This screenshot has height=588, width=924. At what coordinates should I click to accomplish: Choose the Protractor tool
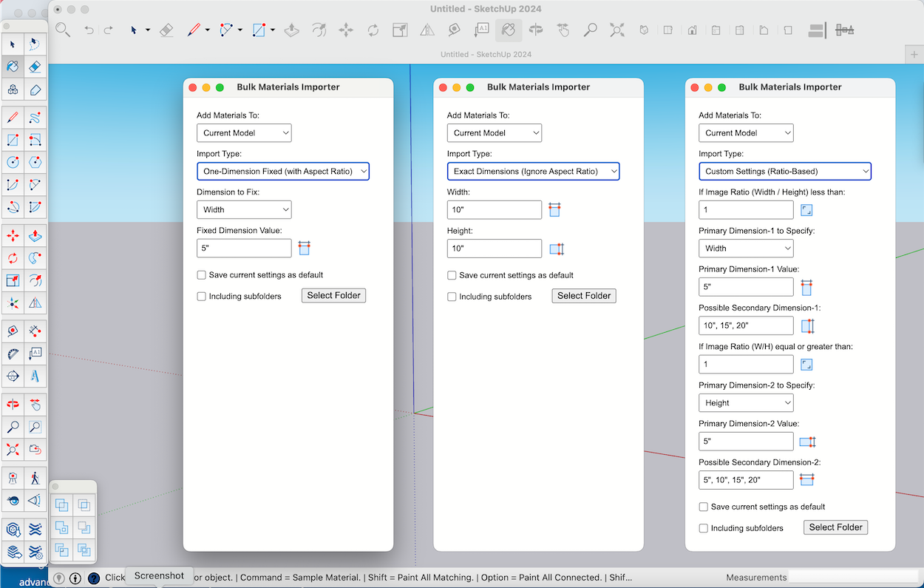tap(13, 354)
